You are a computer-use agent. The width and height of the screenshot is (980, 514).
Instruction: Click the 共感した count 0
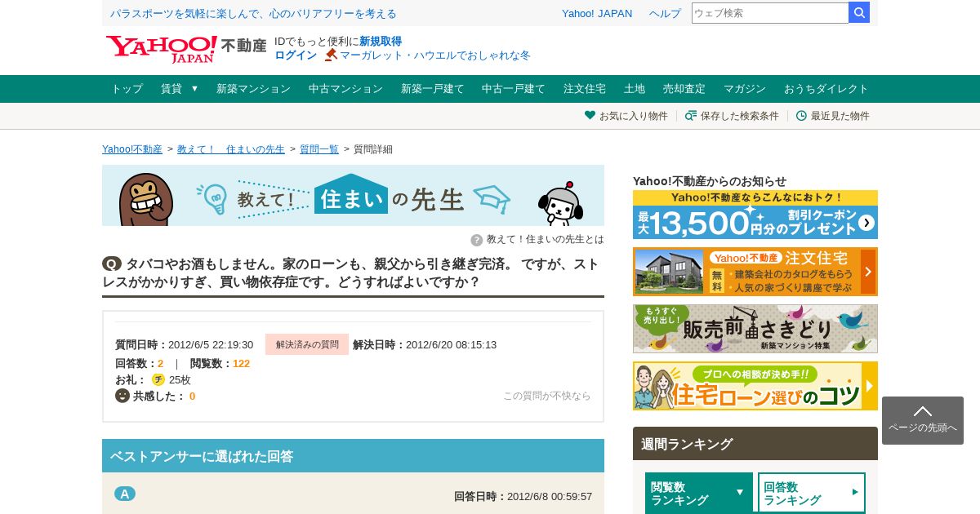coord(192,397)
